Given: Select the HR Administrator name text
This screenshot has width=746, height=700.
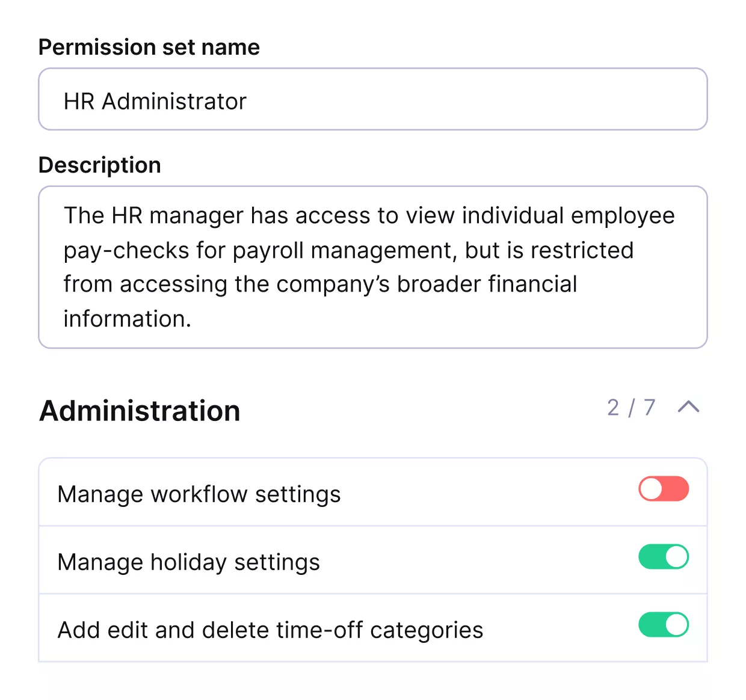Looking at the screenshot, I should coord(155,100).
